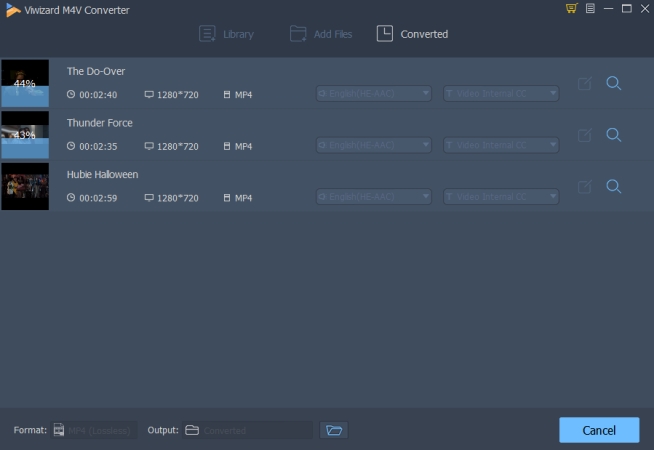The image size is (654, 450).
Task: Click the search icon for Hubie Halloween
Action: point(614,186)
